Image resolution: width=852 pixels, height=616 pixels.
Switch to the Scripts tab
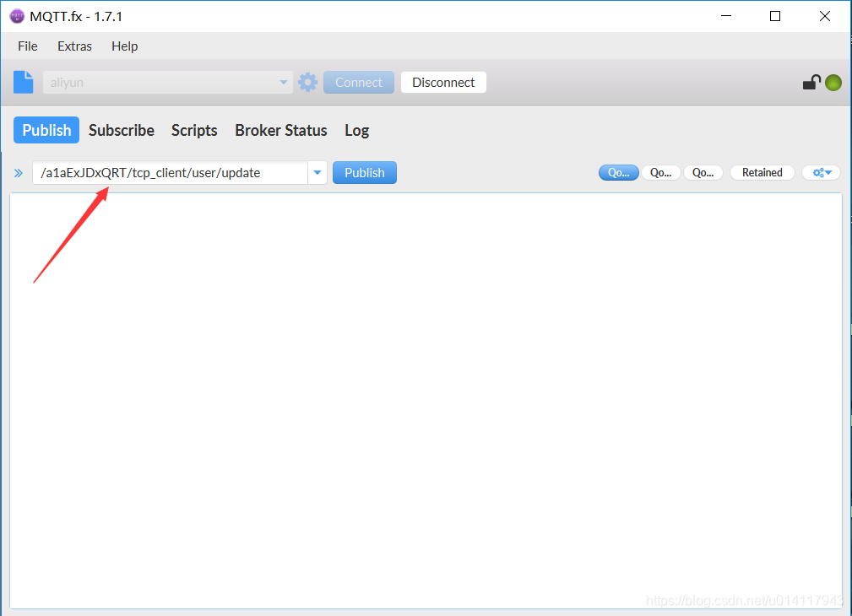[194, 130]
